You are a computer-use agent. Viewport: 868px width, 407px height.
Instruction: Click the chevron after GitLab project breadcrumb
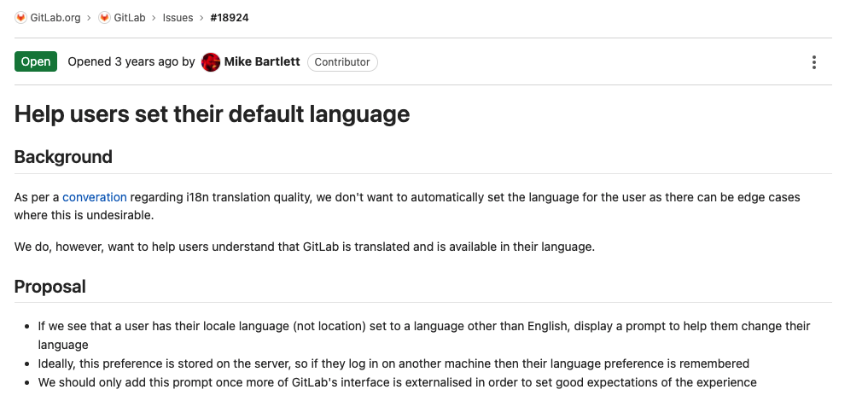pyautogui.click(x=154, y=17)
